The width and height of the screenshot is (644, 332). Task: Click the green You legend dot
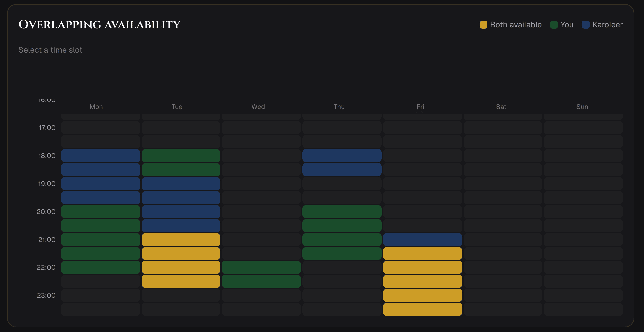tap(554, 25)
